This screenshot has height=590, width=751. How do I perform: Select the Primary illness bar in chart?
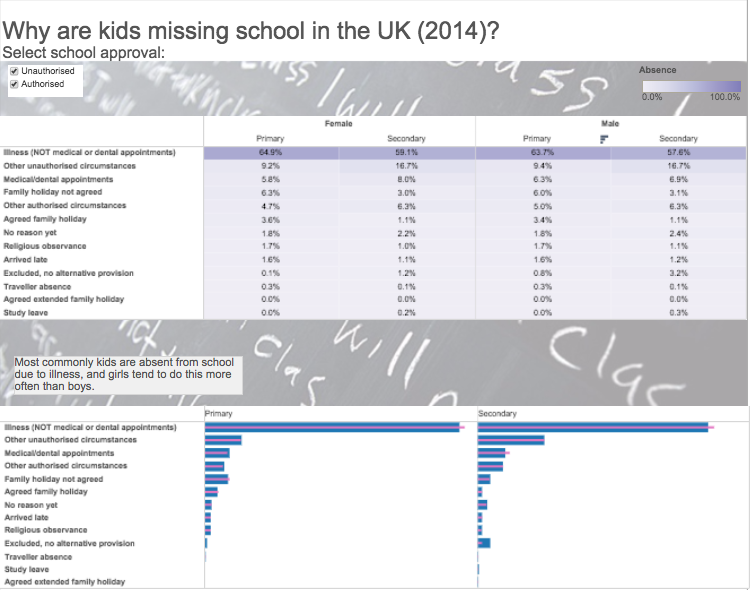coord(332,427)
